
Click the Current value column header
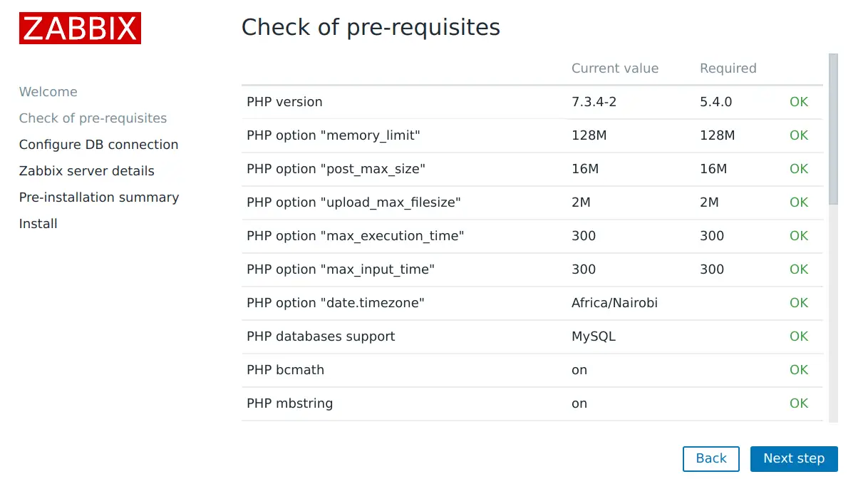coord(614,68)
